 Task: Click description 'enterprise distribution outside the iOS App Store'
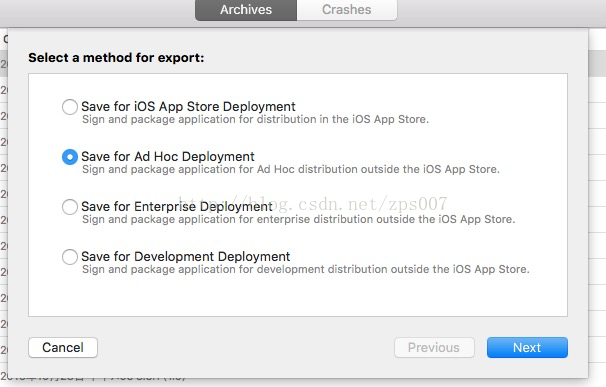tap(386, 220)
